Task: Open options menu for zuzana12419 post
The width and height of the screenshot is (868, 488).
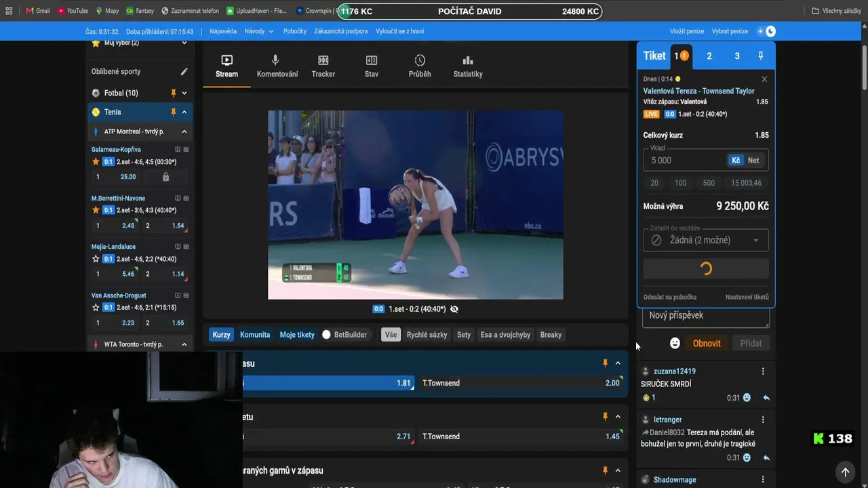Action: 763,371
